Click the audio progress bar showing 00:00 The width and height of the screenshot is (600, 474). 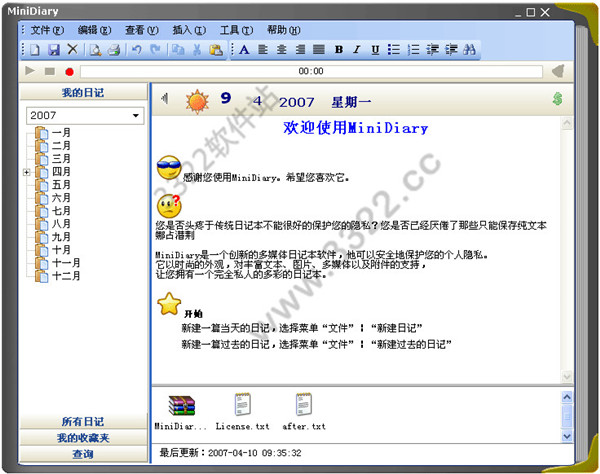pyautogui.click(x=311, y=71)
